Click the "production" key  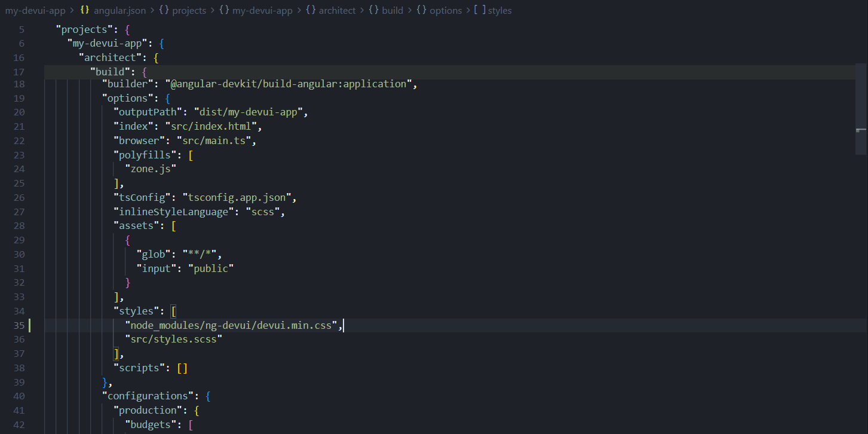click(x=148, y=411)
